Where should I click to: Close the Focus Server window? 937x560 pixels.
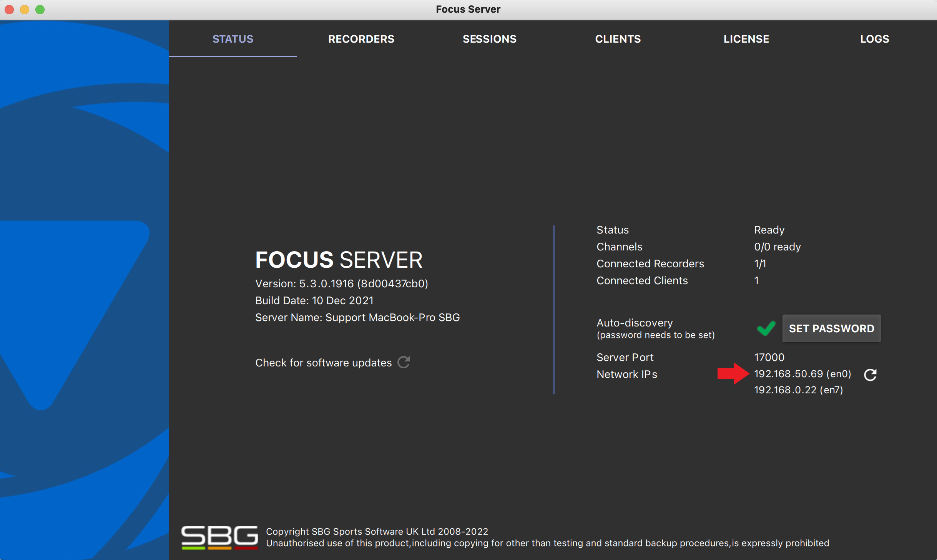pyautogui.click(x=9, y=9)
